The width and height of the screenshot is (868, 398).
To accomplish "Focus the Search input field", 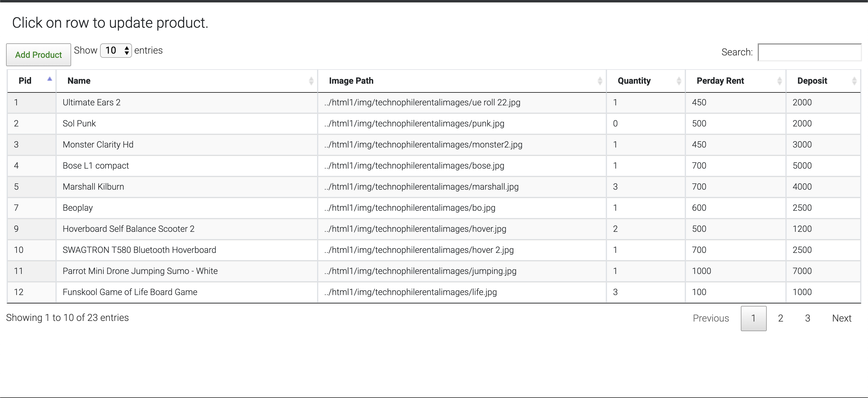I will click(809, 52).
